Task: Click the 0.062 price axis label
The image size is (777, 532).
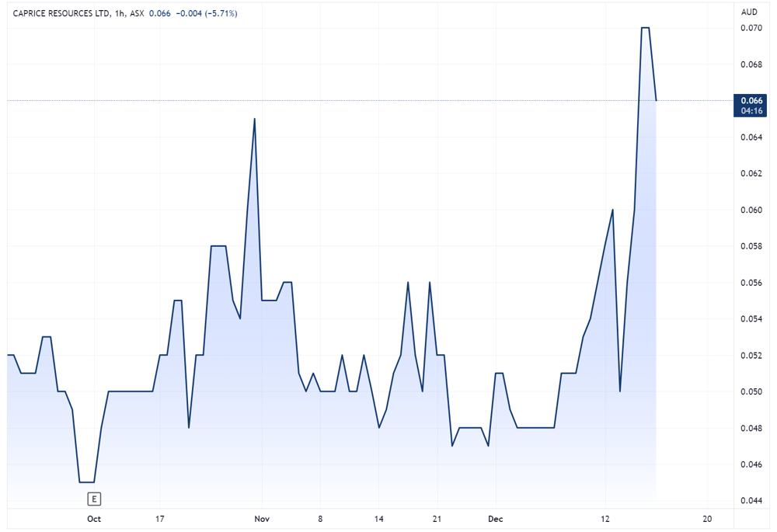Action: 751,173
